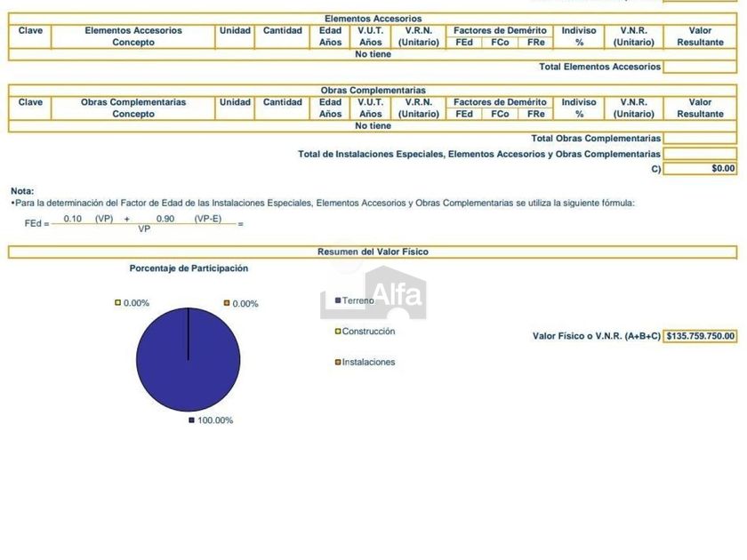Screen dimensions: 747x560
Task: Click the Obras Complementarias table title
Action: [x=373, y=90]
